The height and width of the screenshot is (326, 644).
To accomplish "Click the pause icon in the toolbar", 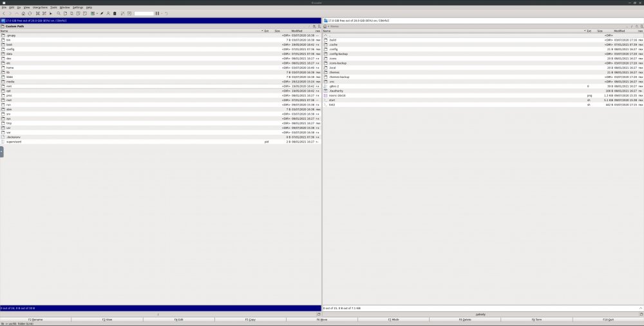I will 157,14.
